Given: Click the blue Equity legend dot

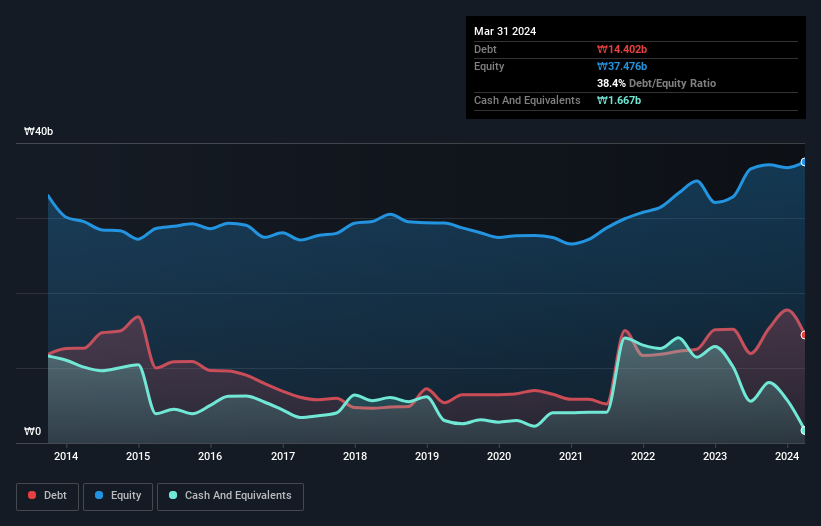Looking at the screenshot, I should (x=99, y=495).
